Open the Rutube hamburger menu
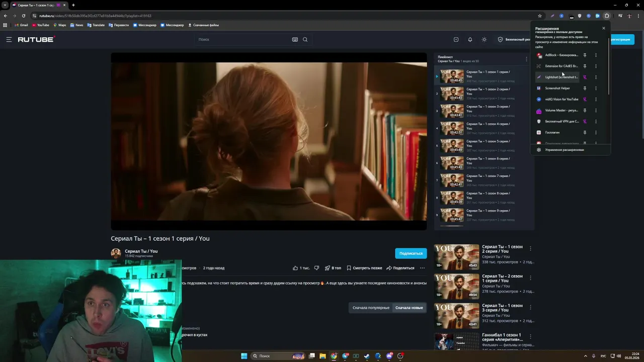 9,39
